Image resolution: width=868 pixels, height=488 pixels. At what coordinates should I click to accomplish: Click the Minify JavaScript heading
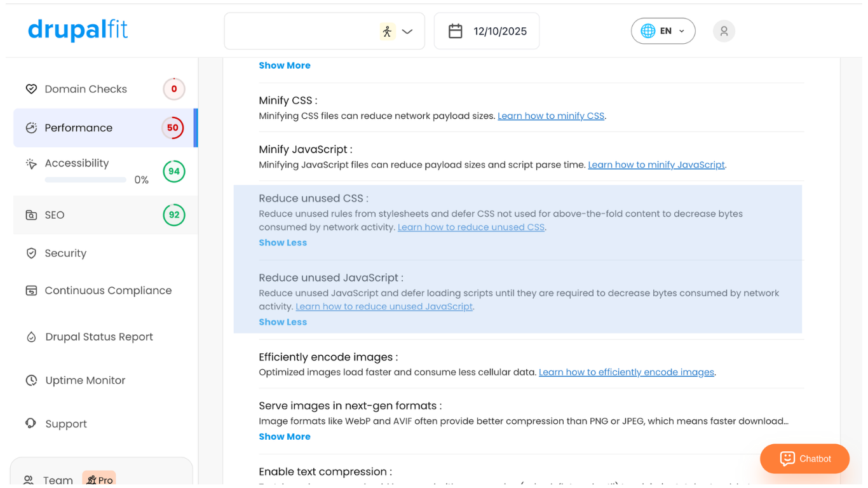306,149
